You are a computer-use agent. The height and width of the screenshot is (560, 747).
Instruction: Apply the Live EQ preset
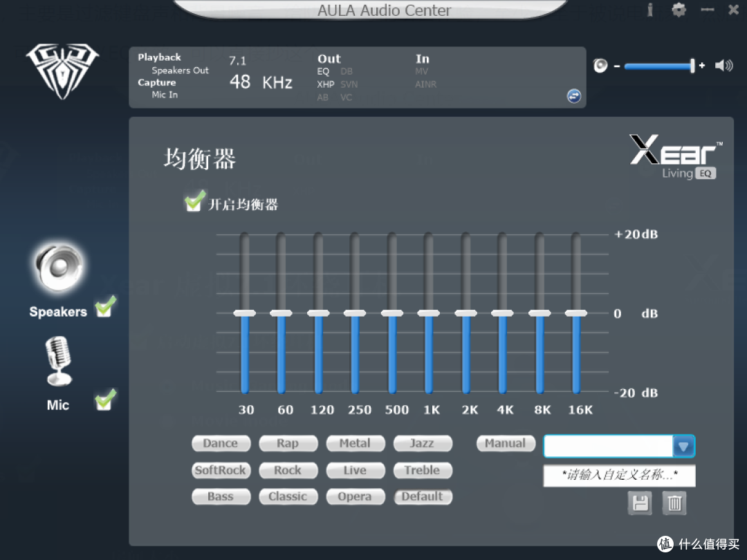click(x=356, y=471)
